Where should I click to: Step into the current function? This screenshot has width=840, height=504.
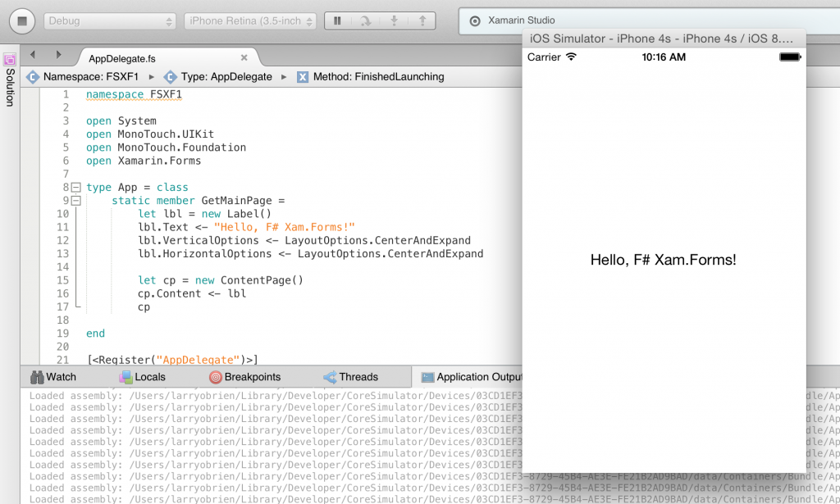point(395,20)
